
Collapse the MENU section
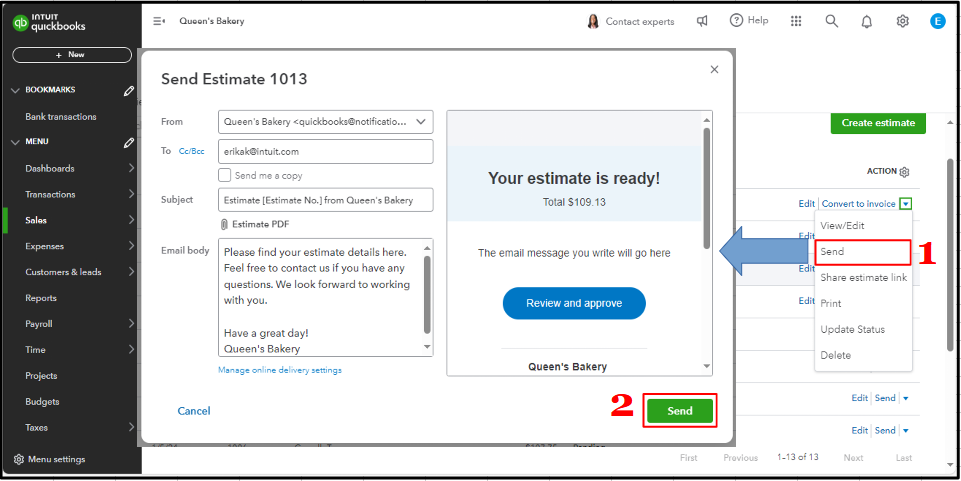(x=16, y=142)
